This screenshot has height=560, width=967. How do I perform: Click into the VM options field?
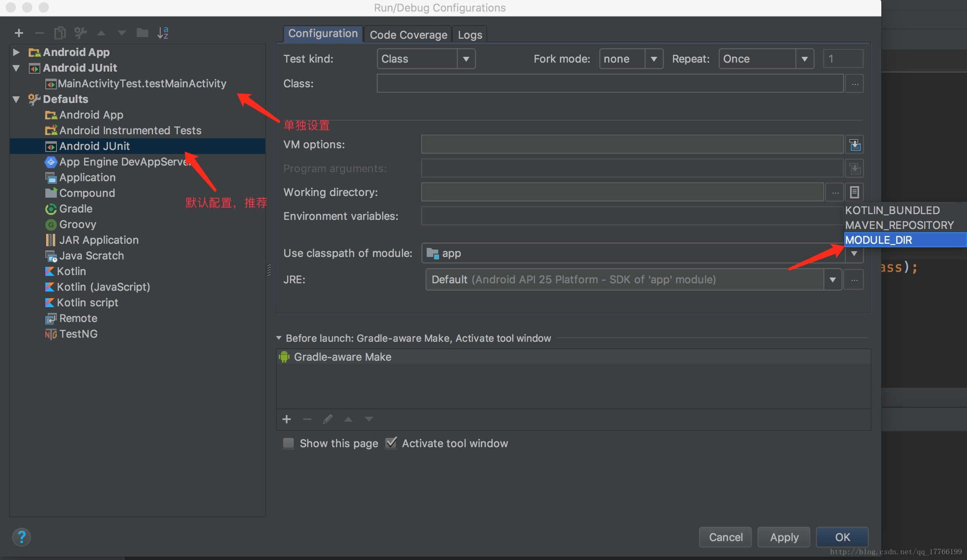click(x=632, y=145)
